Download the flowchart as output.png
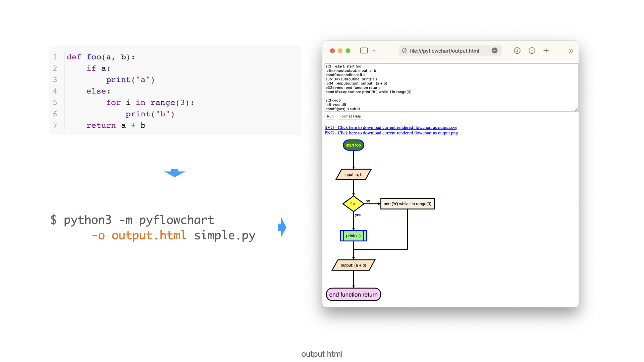This screenshot has width=644, height=362. coord(391,133)
